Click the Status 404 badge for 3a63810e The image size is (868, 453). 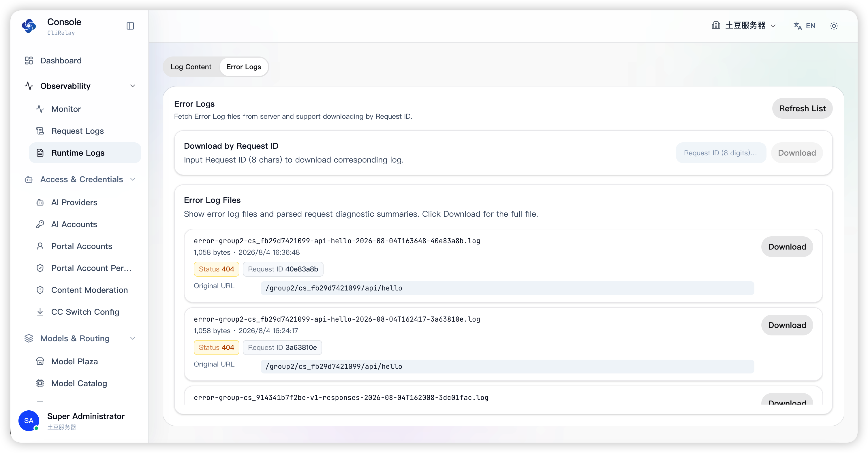tap(216, 348)
